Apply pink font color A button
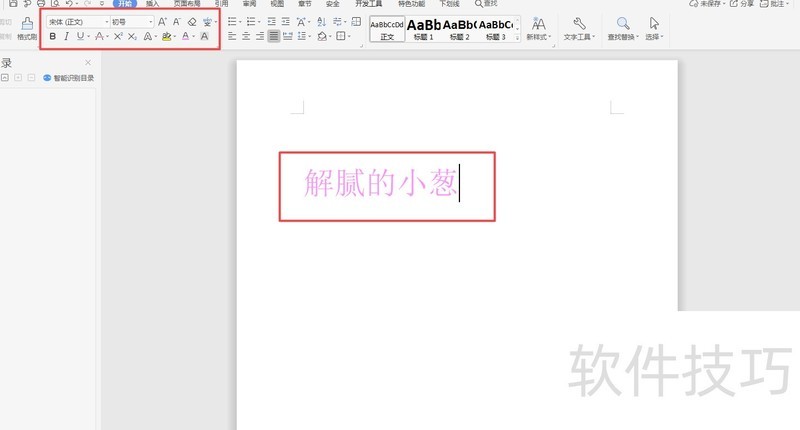800x430 pixels. click(x=185, y=36)
